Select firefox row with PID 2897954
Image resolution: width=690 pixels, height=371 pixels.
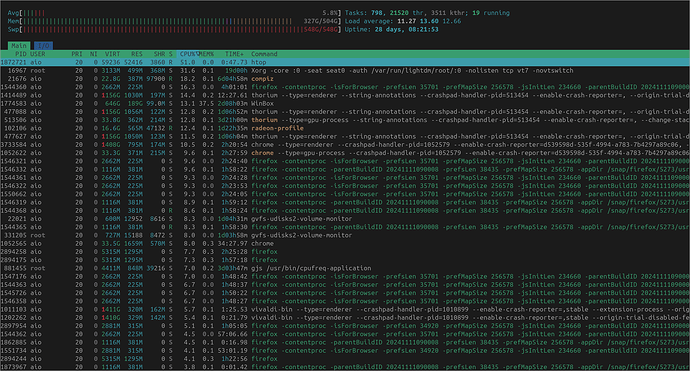pyautogui.click(x=345, y=326)
